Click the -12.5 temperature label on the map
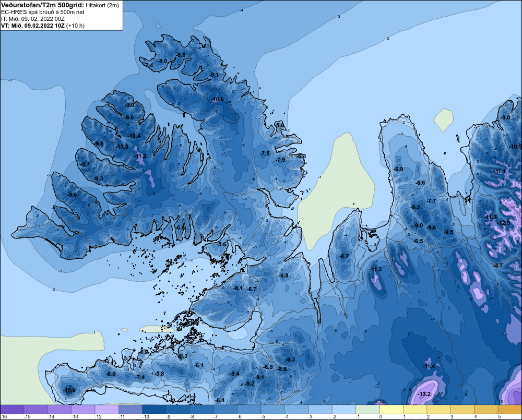This screenshot has width=522, height=420. (503, 223)
